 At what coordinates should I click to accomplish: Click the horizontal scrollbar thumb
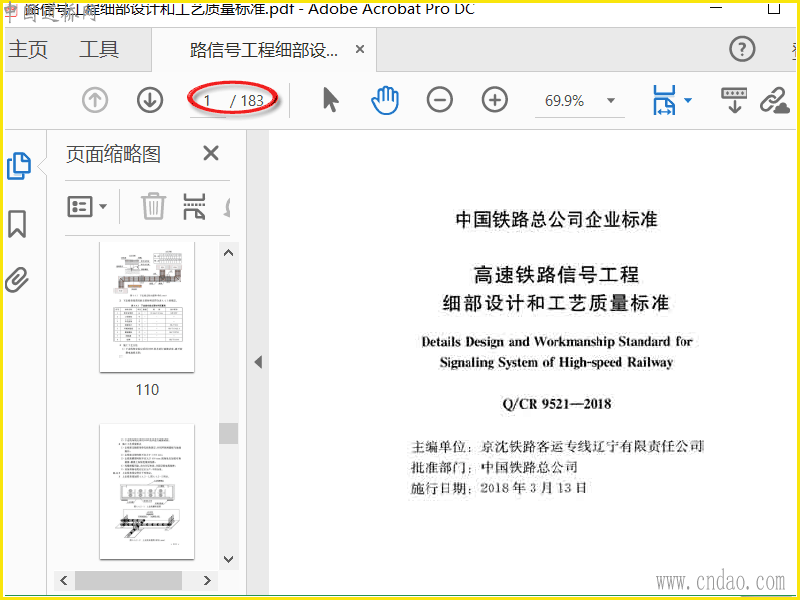(x=129, y=580)
